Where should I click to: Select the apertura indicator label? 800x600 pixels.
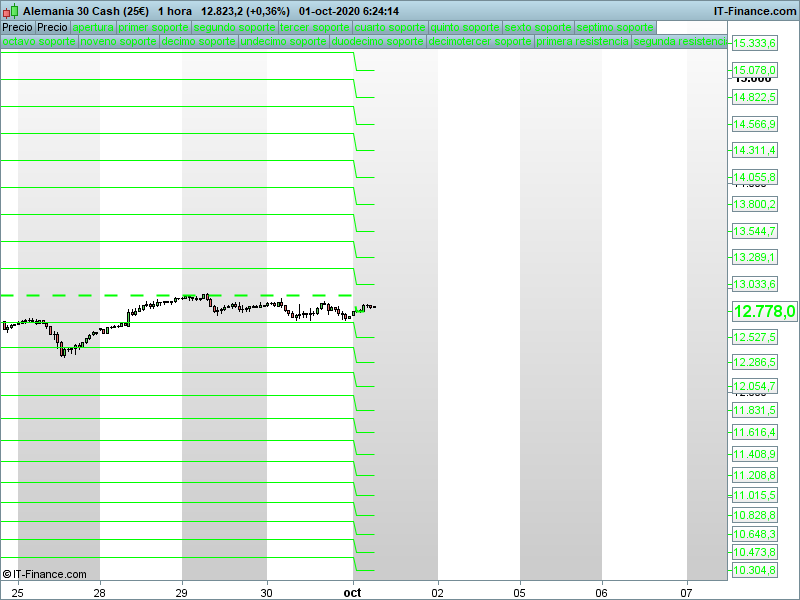click(x=93, y=28)
